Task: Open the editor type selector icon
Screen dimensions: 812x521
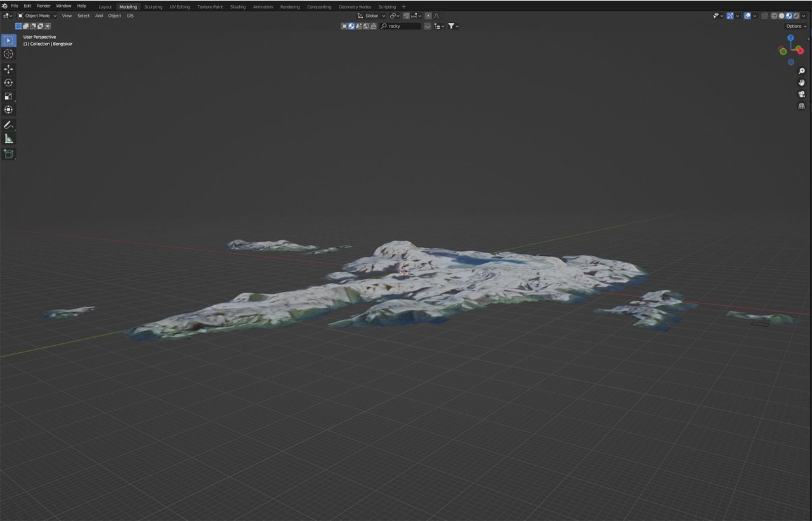Action: [x=8, y=16]
